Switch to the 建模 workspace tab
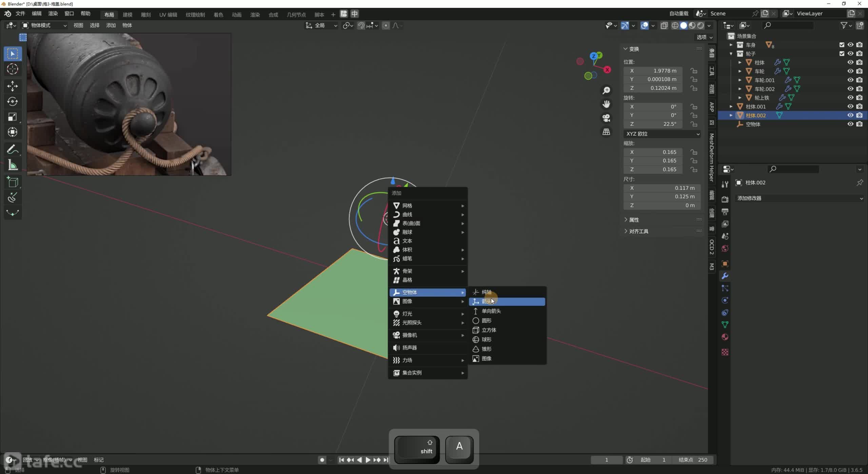Viewport: 868px width, 474px height. click(x=127, y=15)
